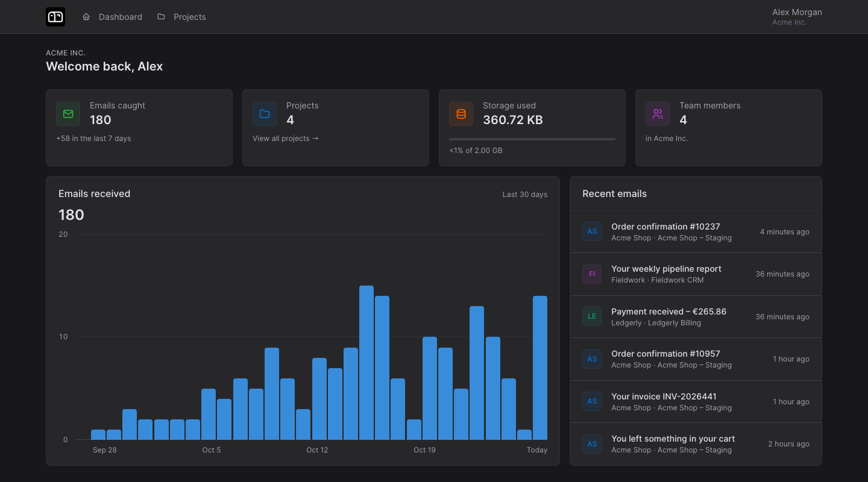
Task: Click the AS avatar beside cart reminder email
Action: pyautogui.click(x=592, y=444)
